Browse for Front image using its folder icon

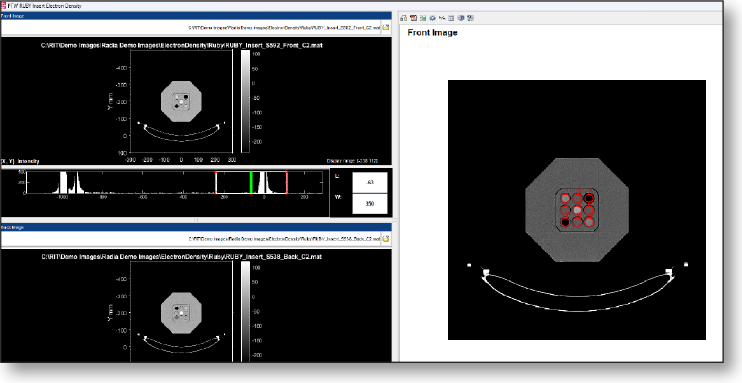point(386,27)
